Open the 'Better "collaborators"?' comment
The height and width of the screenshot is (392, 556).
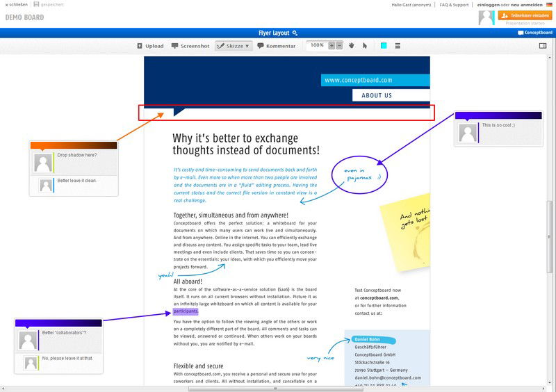64,333
